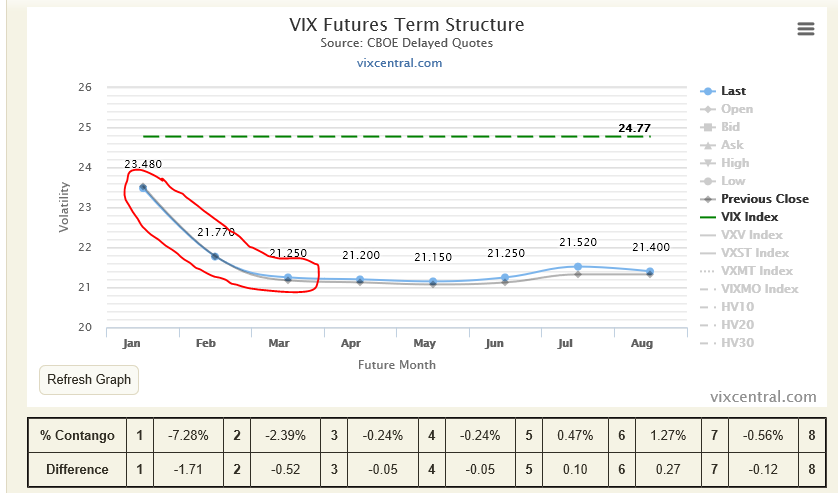Hide the Previous Close series
The height and width of the screenshot is (493, 838).
[764, 199]
